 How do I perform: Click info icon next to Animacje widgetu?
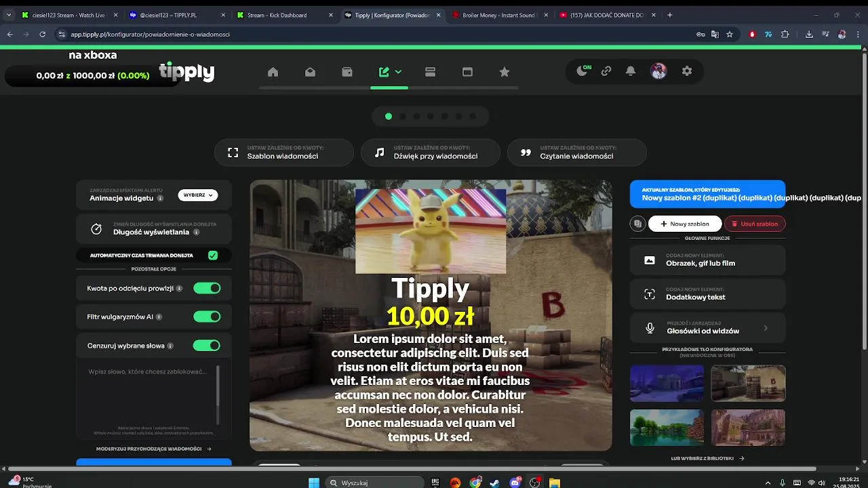pyautogui.click(x=161, y=199)
